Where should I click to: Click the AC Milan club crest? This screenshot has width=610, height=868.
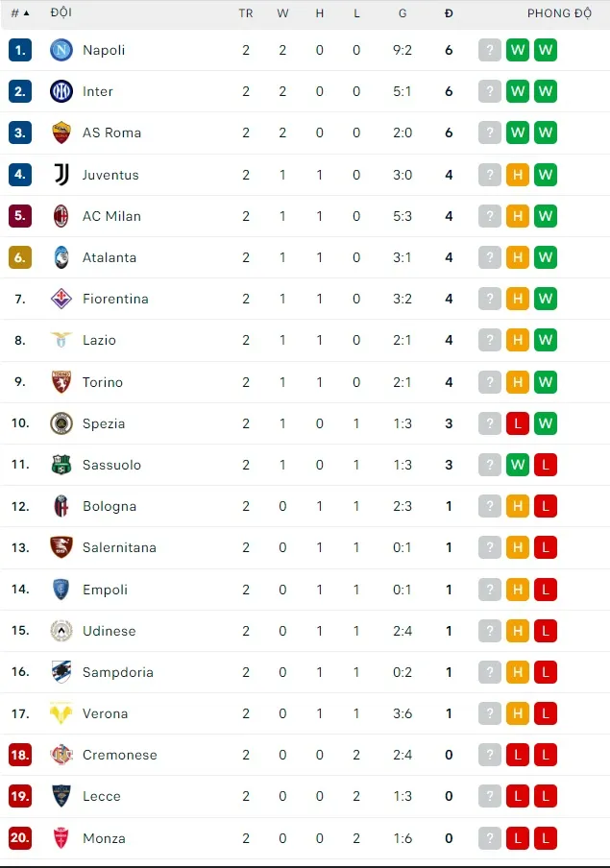pos(61,216)
